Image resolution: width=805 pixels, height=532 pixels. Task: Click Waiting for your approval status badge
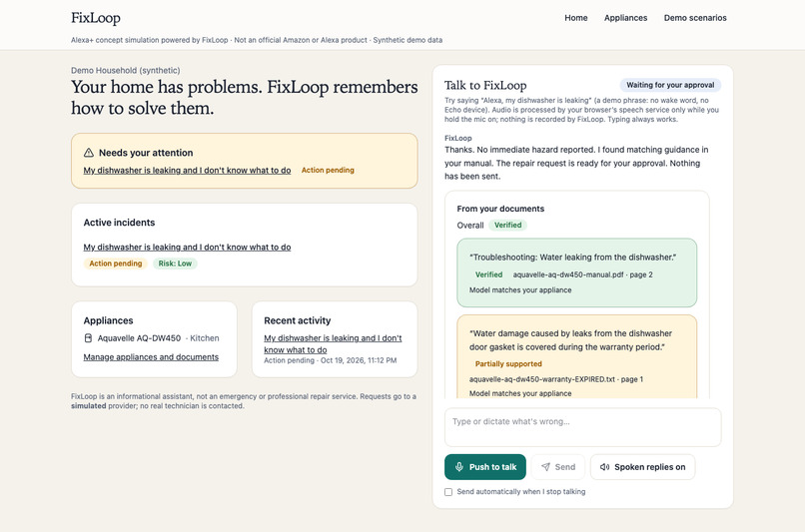(670, 85)
